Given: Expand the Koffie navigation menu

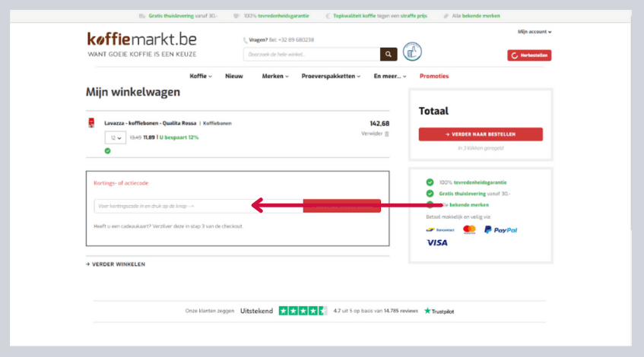Looking at the screenshot, I should coord(201,76).
